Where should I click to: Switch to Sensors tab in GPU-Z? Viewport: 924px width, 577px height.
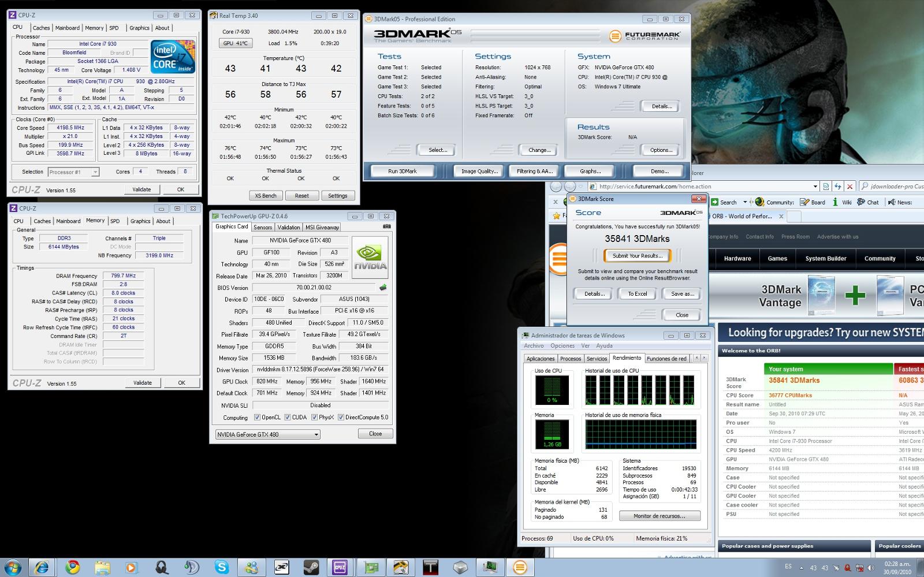pyautogui.click(x=263, y=227)
